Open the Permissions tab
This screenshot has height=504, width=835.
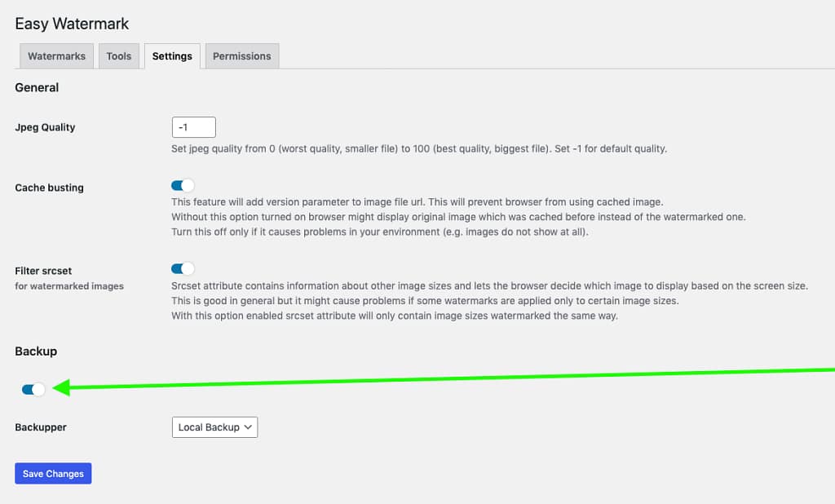pyautogui.click(x=241, y=55)
